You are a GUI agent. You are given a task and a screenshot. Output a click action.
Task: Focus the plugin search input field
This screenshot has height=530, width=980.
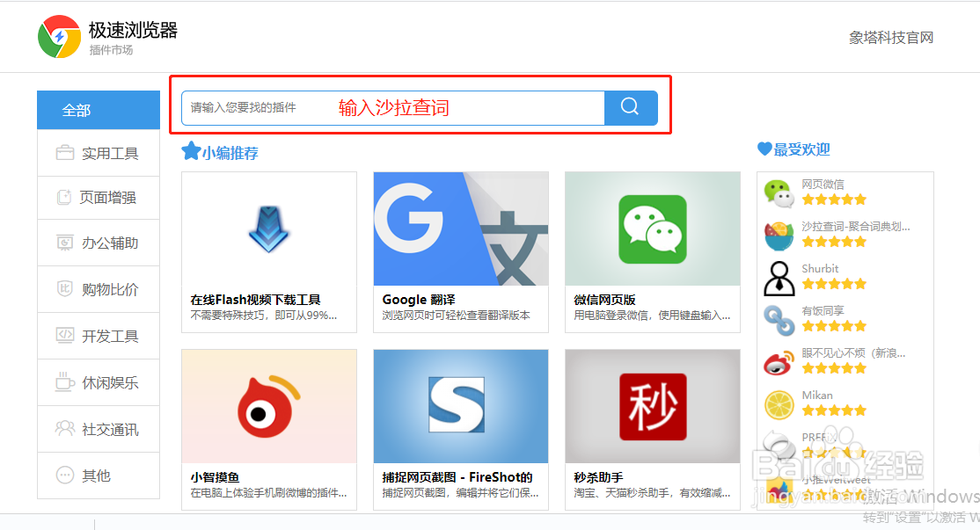[393, 108]
